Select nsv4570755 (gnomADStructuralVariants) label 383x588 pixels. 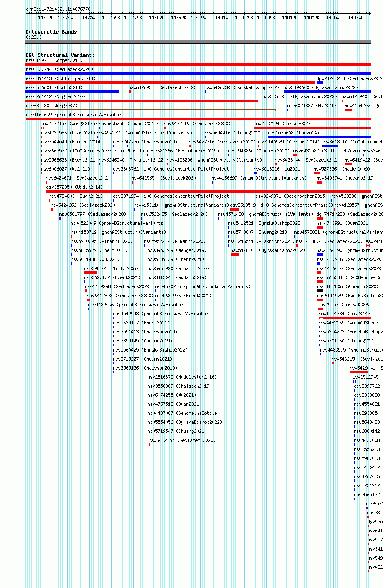coord(203,286)
